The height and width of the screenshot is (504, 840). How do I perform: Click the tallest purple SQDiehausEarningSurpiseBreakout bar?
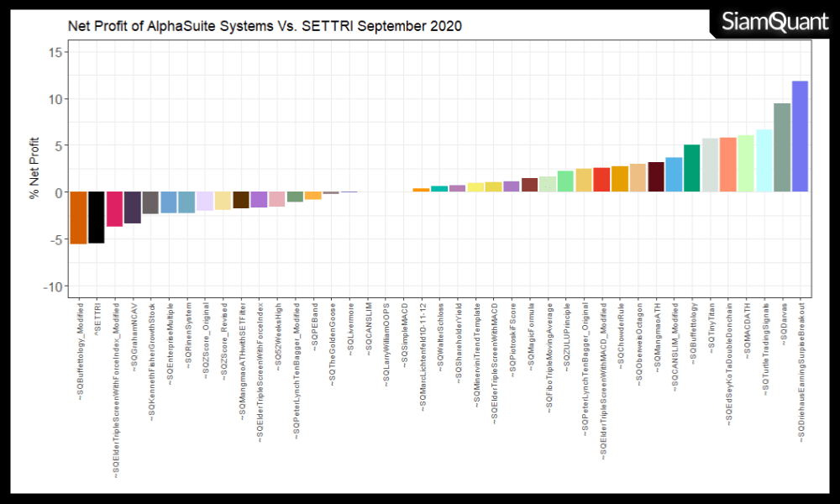pyautogui.click(x=801, y=136)
